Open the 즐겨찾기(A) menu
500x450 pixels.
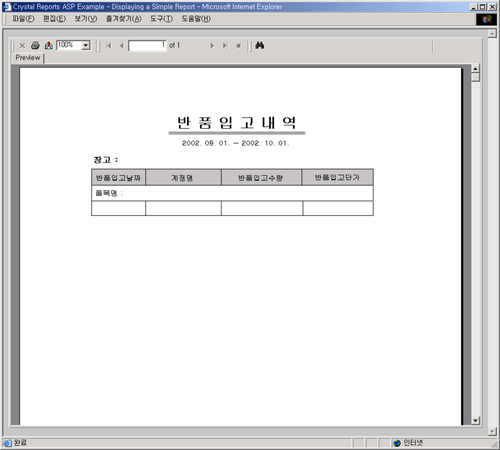(x=124, y=19)
